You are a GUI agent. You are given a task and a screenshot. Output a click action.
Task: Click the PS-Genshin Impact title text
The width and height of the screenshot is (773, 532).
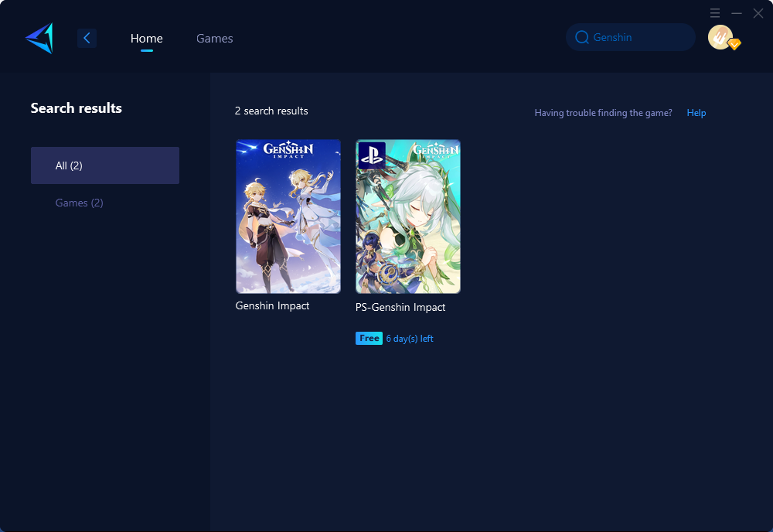point(400,307)
